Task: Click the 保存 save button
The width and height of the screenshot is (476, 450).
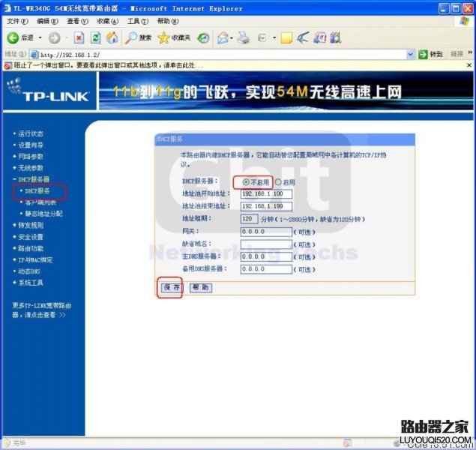Action: coord(171,287)
